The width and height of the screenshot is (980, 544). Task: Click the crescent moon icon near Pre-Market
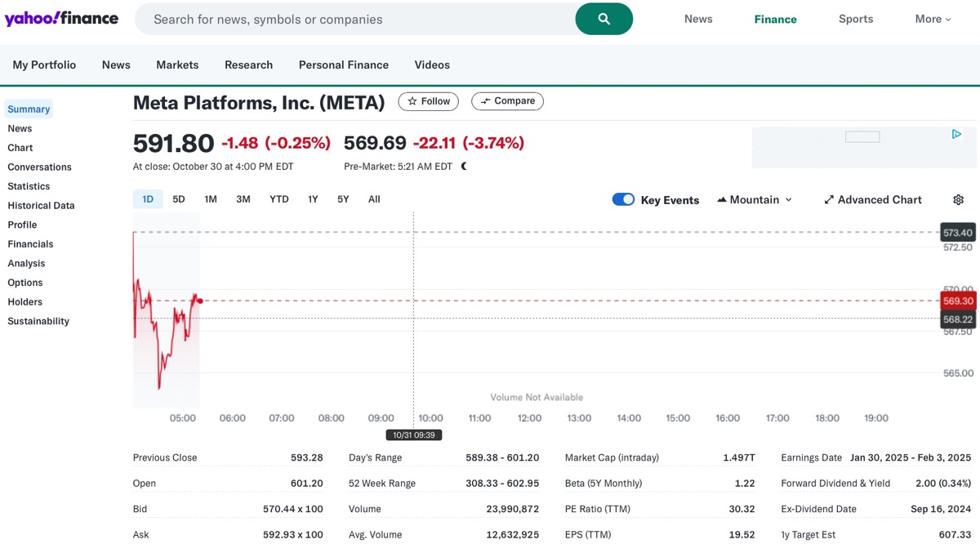coord(463,165)
